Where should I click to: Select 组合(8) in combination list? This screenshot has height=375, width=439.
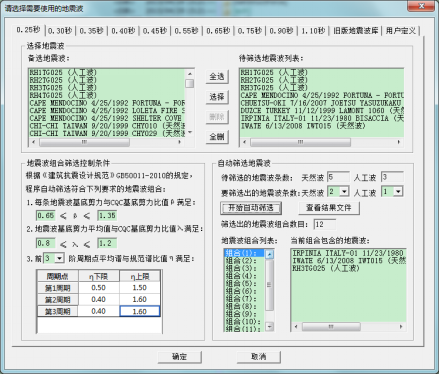tap(245, 307)
